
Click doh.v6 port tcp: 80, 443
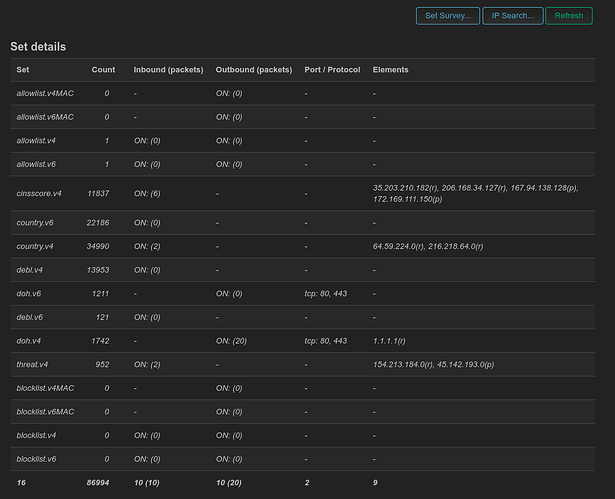tap(326, 293)
